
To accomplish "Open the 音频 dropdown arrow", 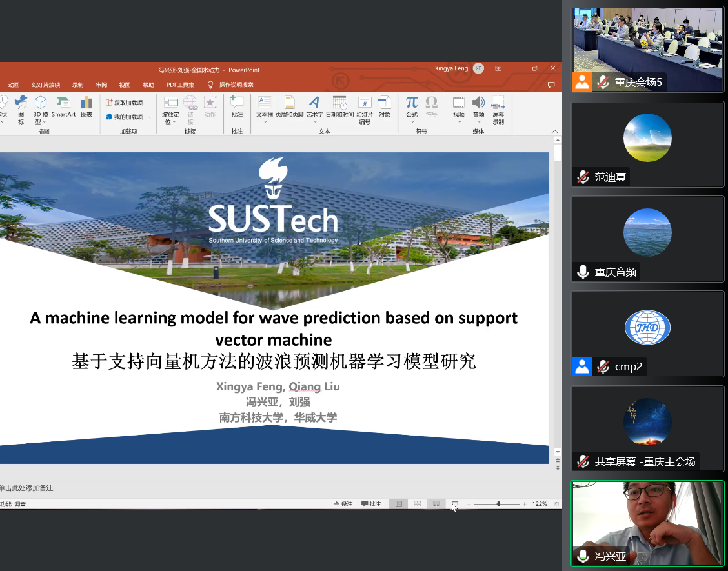I will (x=479, y=122).
